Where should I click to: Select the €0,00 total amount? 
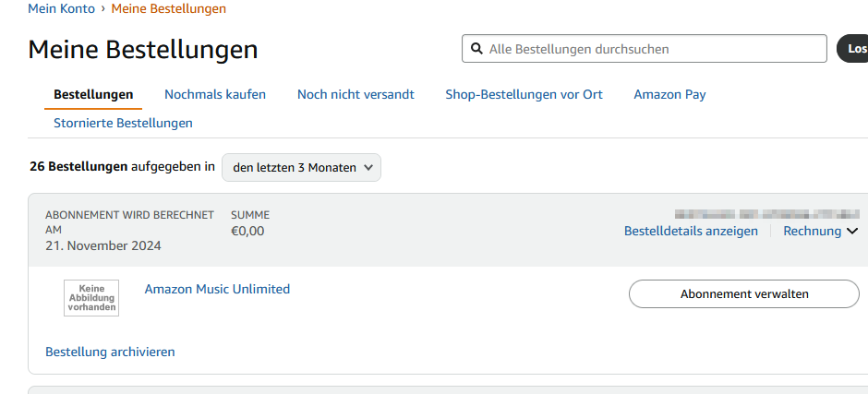(x=247, y=231)
